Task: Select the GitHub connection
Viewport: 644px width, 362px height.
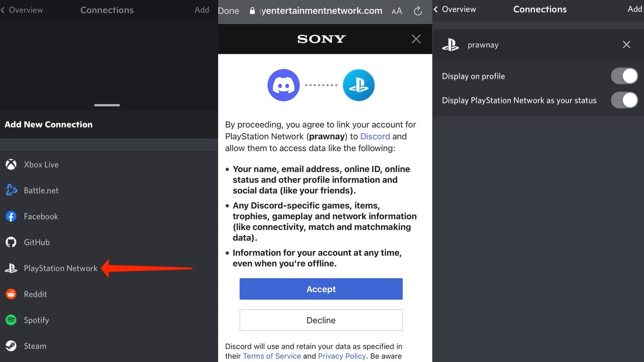Action: 109,242
